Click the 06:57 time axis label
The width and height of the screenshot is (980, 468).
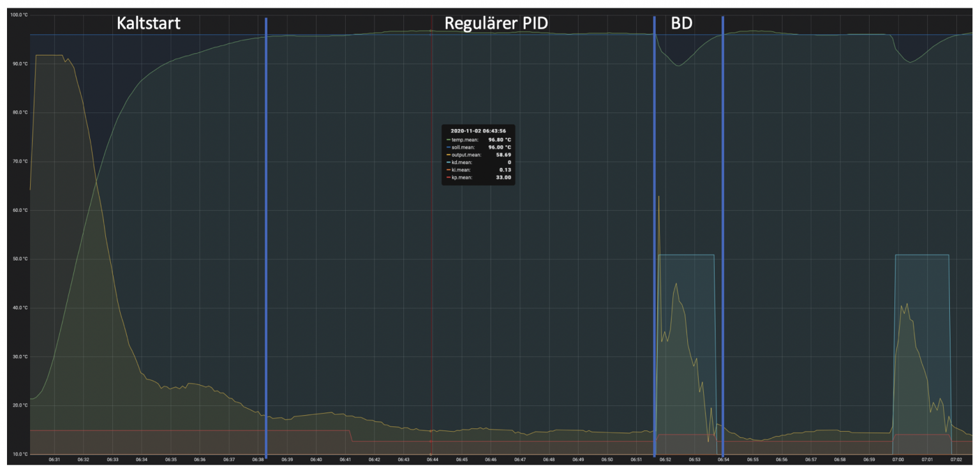[810, 460]
